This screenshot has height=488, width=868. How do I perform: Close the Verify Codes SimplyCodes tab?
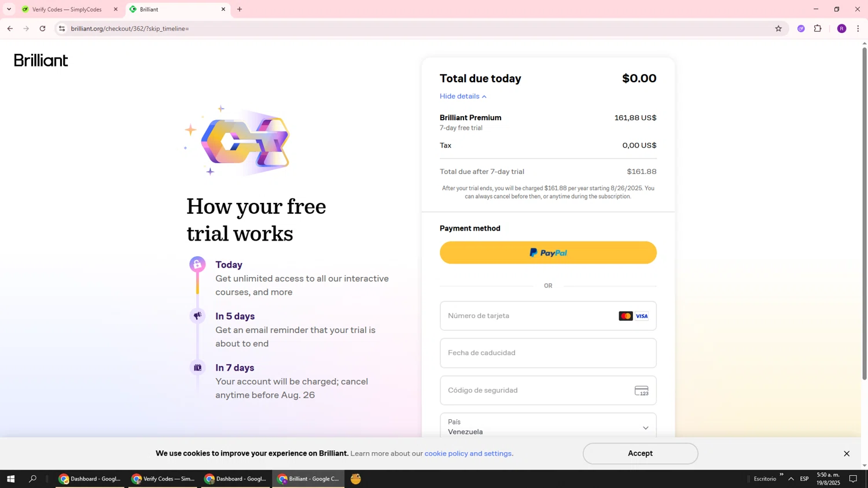pyautogui.click(x=115, y=9)
